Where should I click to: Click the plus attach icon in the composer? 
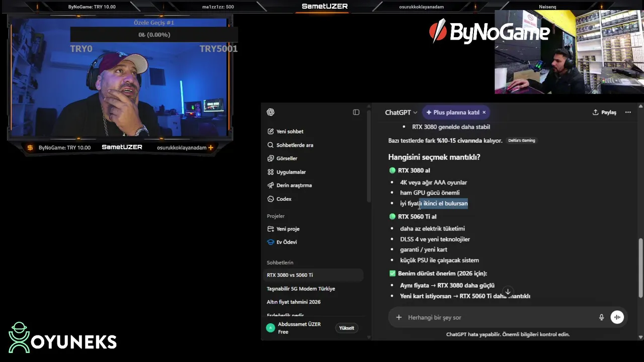399,317
